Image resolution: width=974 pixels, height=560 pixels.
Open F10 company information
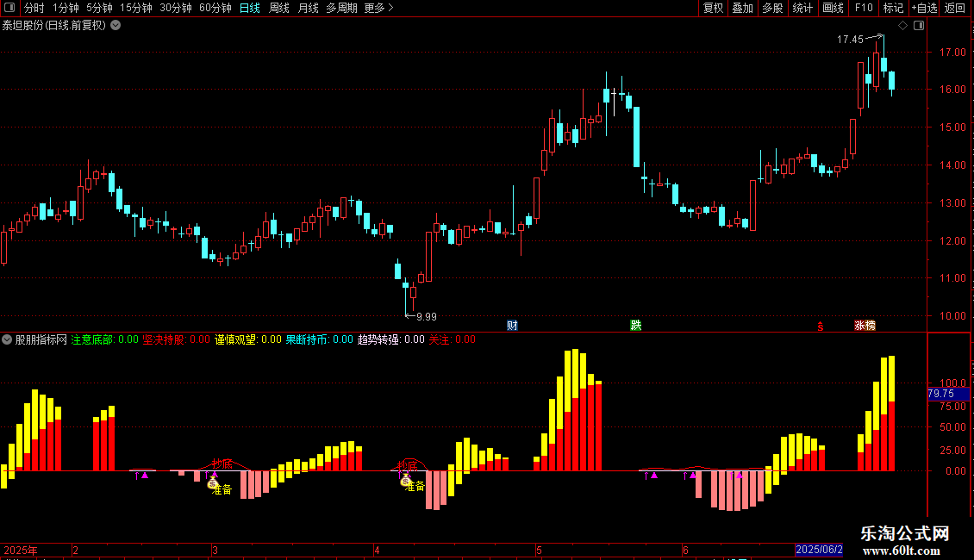[x=864, y=8]
